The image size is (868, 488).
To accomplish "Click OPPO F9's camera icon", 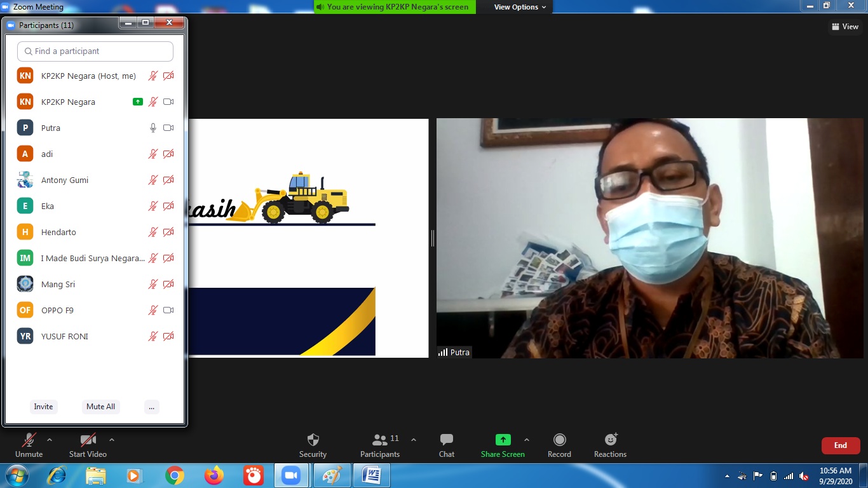I will click(x=168, y=310).
